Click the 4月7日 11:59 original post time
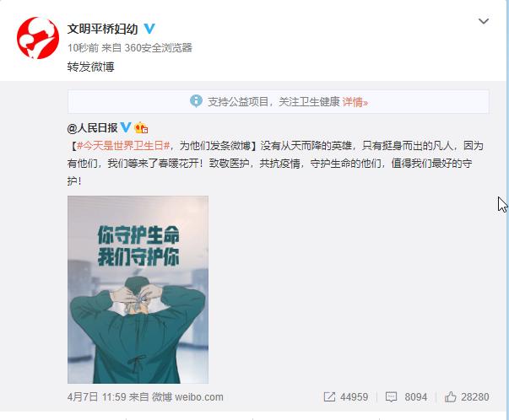Screen dimensions: 509x420 (x=92, y=397)
